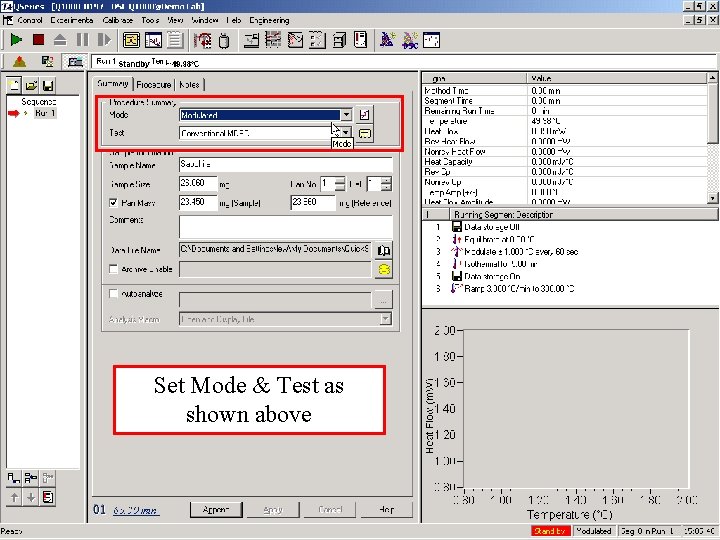The image size is (720, 540).
Task: Click the Sample Size input field
Action: pos(198,183)
